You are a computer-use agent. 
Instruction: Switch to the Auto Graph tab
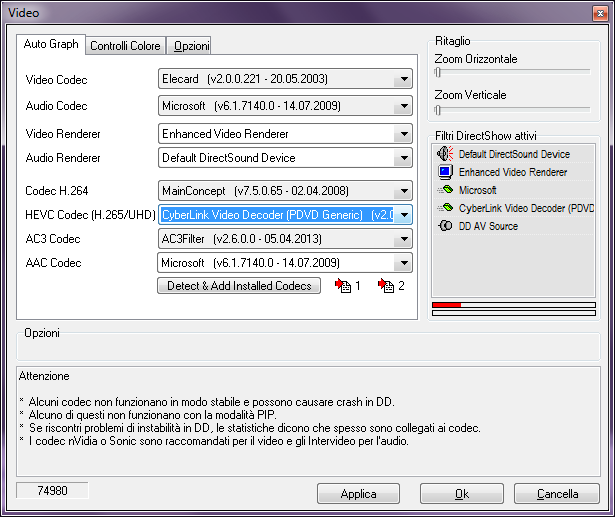[51, 44]
